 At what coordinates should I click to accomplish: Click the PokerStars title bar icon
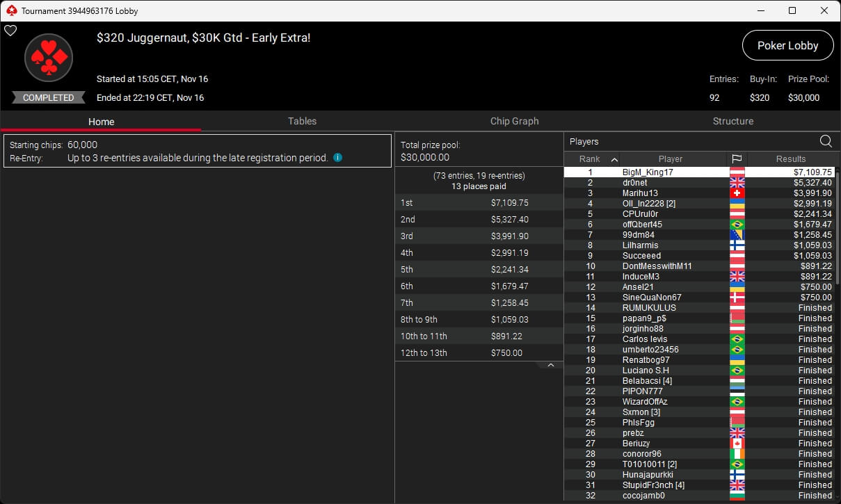click(10, 11)
